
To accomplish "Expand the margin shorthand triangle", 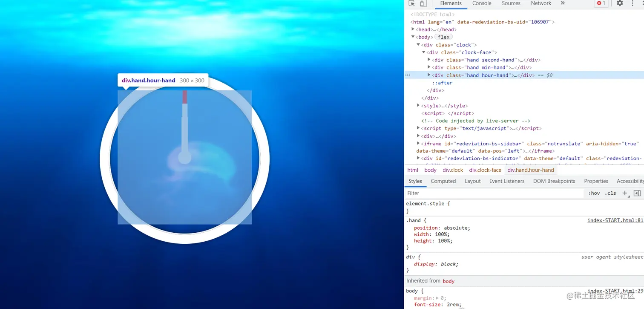I will 437,298.
